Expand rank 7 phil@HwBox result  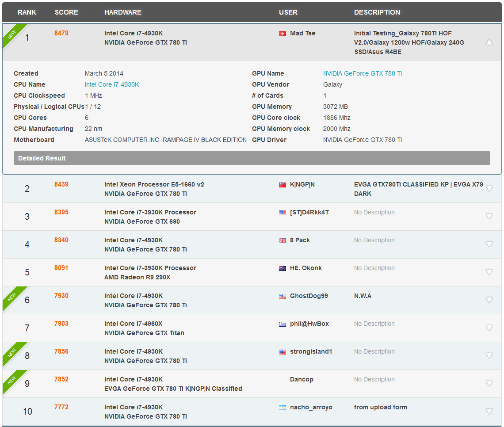(x=489, y=328)
